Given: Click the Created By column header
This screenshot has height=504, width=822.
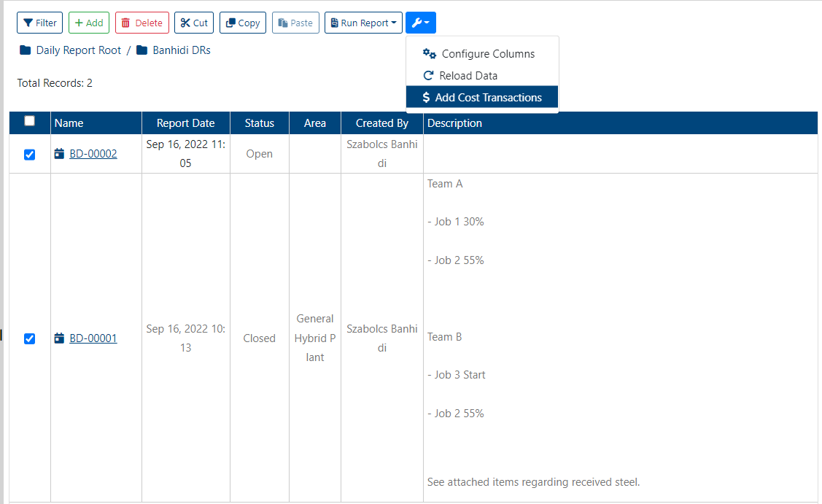Looking at the screenshot, I should [x=382, y=123].
